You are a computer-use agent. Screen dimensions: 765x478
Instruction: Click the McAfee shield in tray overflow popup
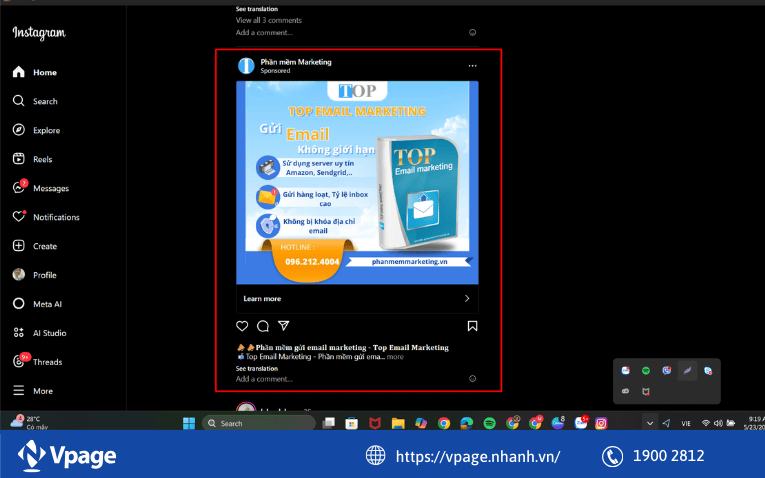coord(646,392)
